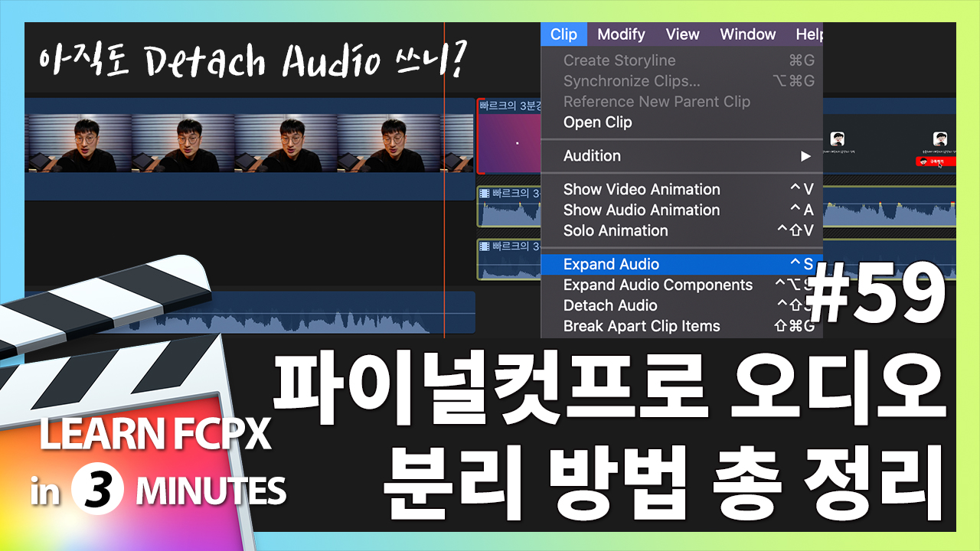The height and width of the screenshot is (551, 980).
Task: Select audio waveform clip right of menu
Action: pyautogui.click(x=890, y=207)
